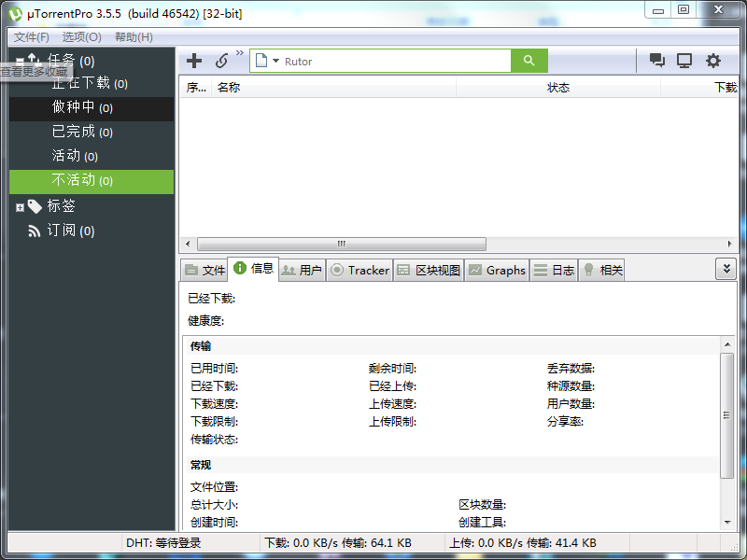Select 正在下载 in the sidebar
The image size is (747, 560).
pos(91,83)
